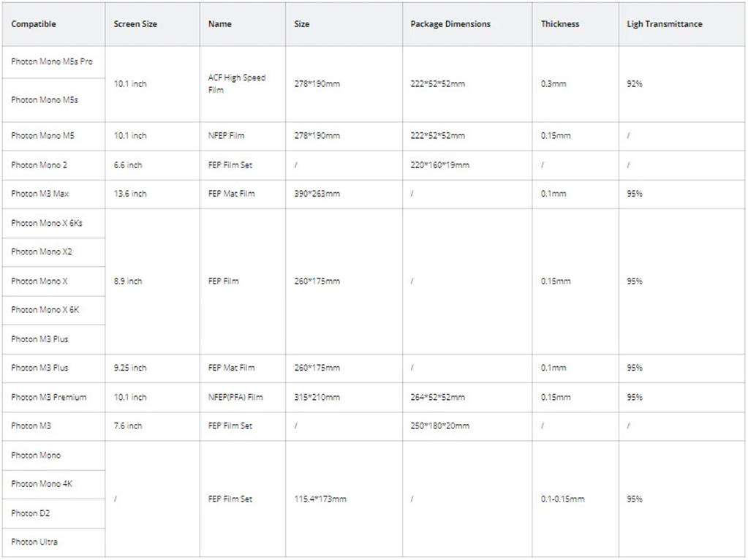Click the 250*180*20mm package dimensions cell
Screen dimensions: 748x560
[x=467, y=426]
